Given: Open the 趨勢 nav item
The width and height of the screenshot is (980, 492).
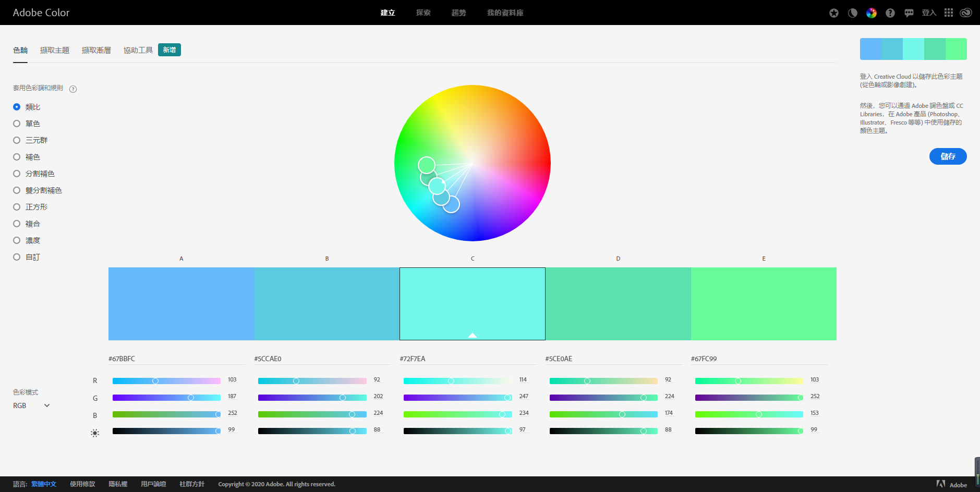Looking at the screenshot, I should [x=459, y=13].
